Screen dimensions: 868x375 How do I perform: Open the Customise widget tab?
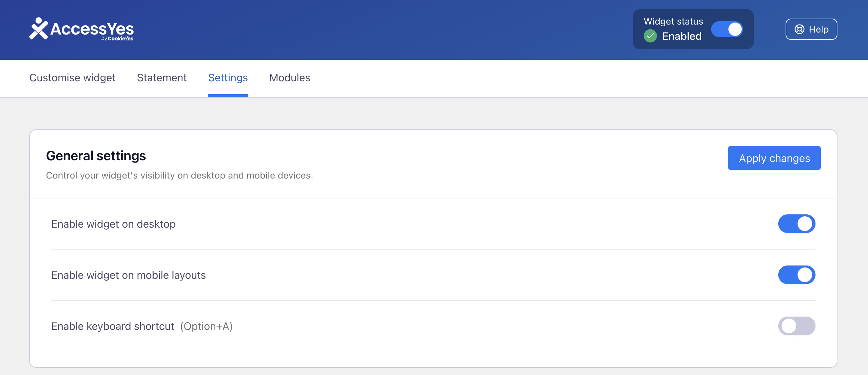[72, 78]
